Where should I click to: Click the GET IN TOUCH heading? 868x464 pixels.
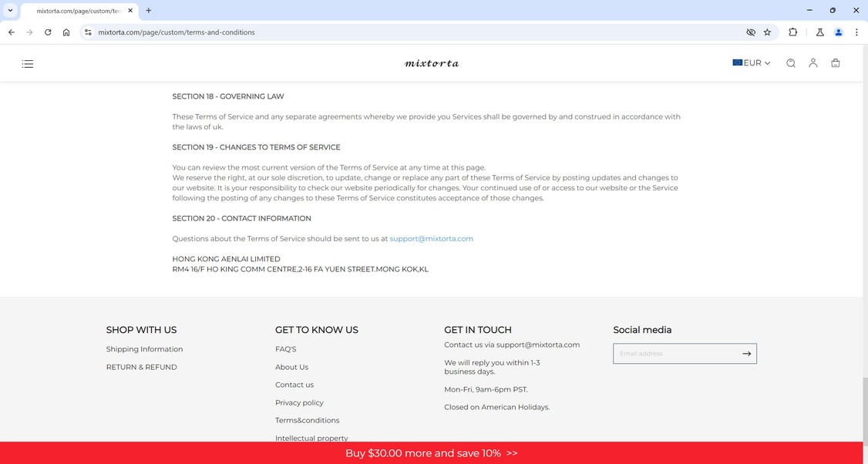478,330
